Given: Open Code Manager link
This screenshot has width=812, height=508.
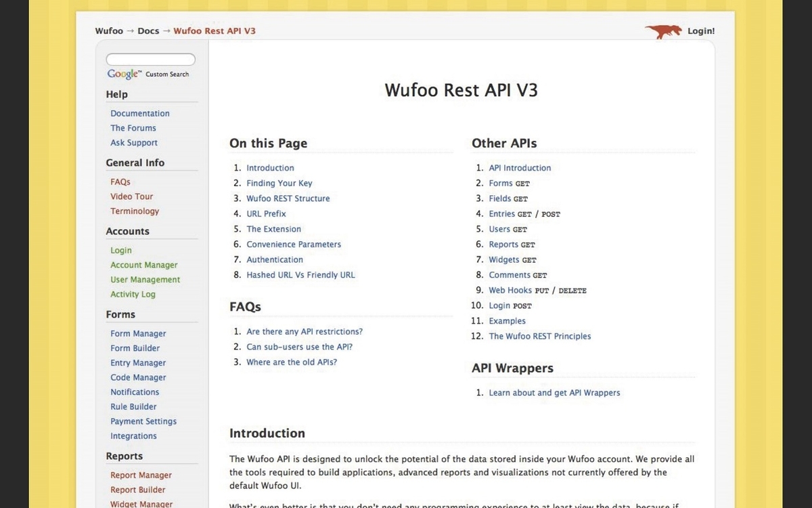Looking at the screenshot, I should (x=138, y=378).
